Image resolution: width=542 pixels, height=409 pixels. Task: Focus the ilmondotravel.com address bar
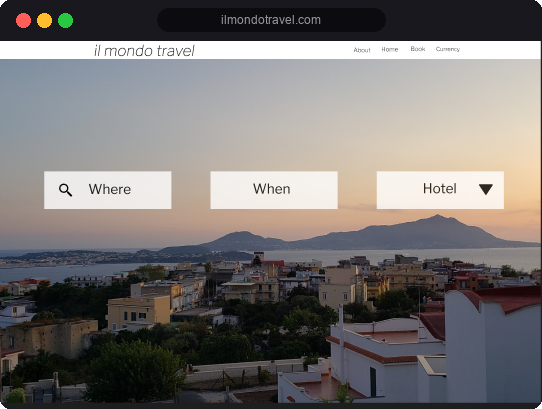click(x=271, y=20)
